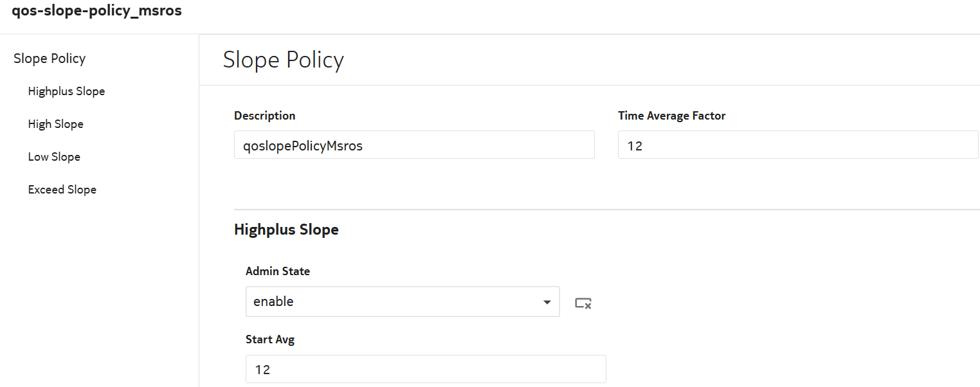
Task: Click into the Start Avg input field
Action: 425,370
